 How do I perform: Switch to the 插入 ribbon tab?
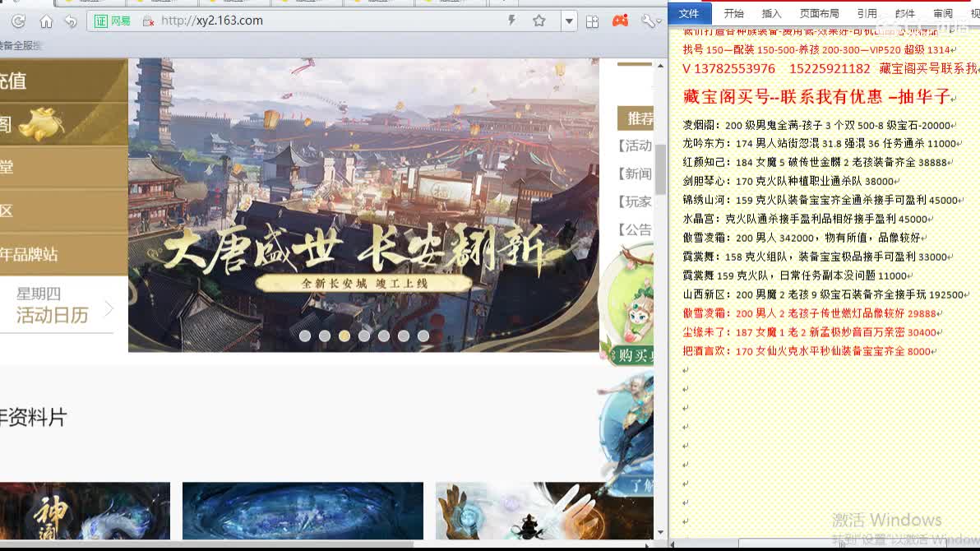click(771, 13)
